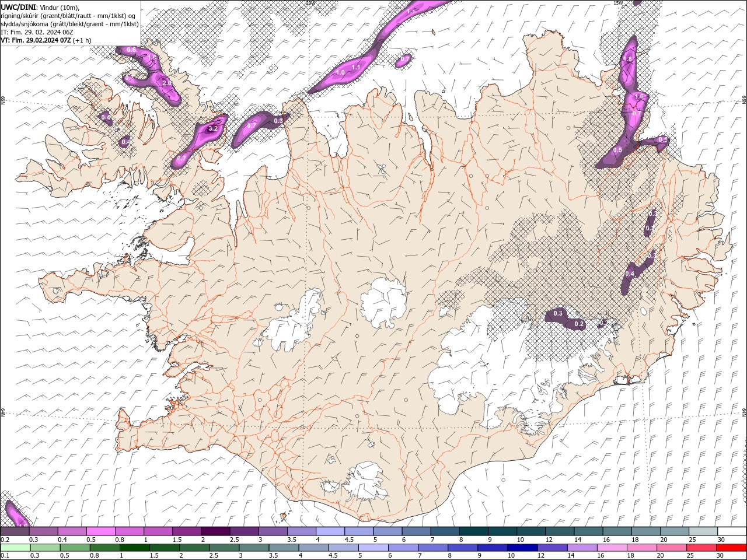
Task: Click the 'rigning/skúrir' legend description line
Action: [69, 15]
